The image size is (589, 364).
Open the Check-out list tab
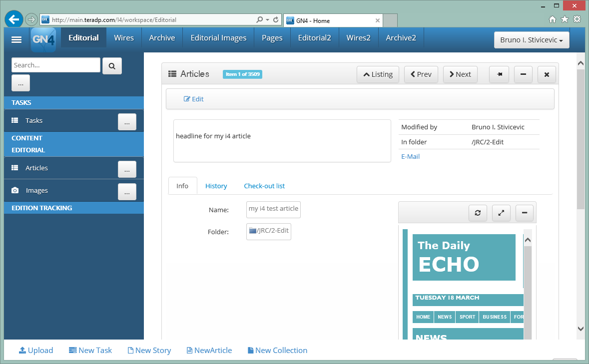[264, 186]
